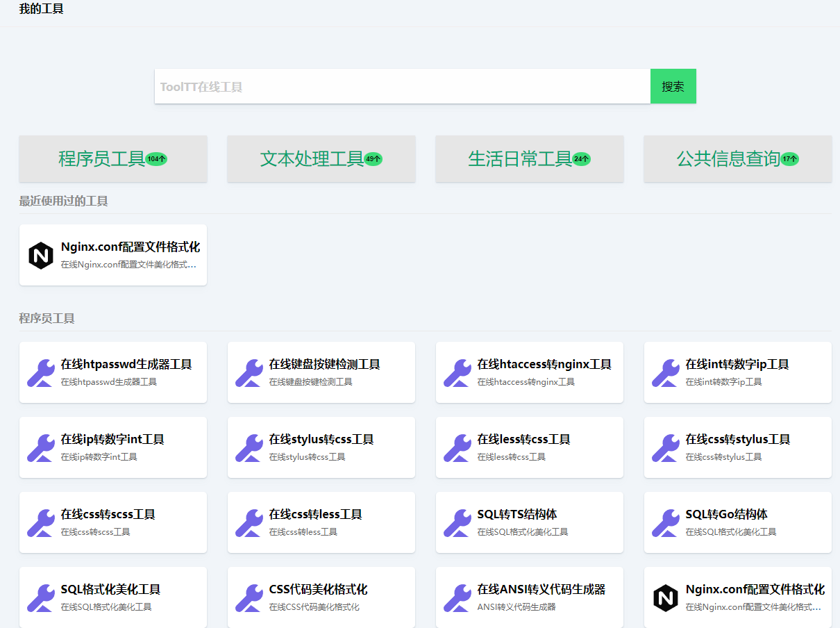Open the 在线less转css工具 link
840x628 pixels.
[523, 440]
